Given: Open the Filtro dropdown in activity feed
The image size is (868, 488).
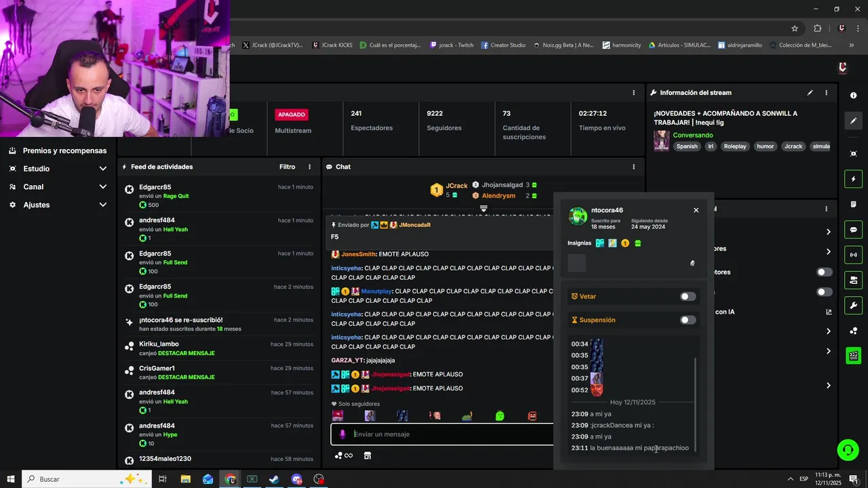Looking at the screenshot, I should tap(288, 167).
